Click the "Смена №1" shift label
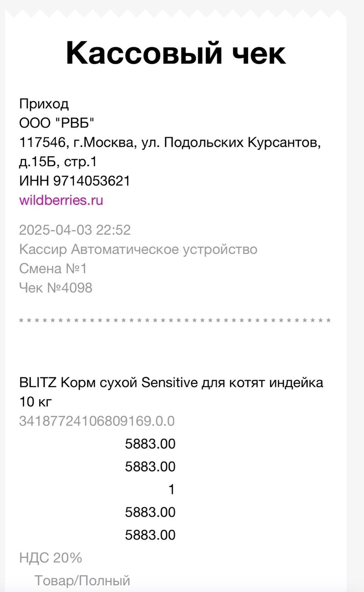The image size is (364, 592). 53,269
